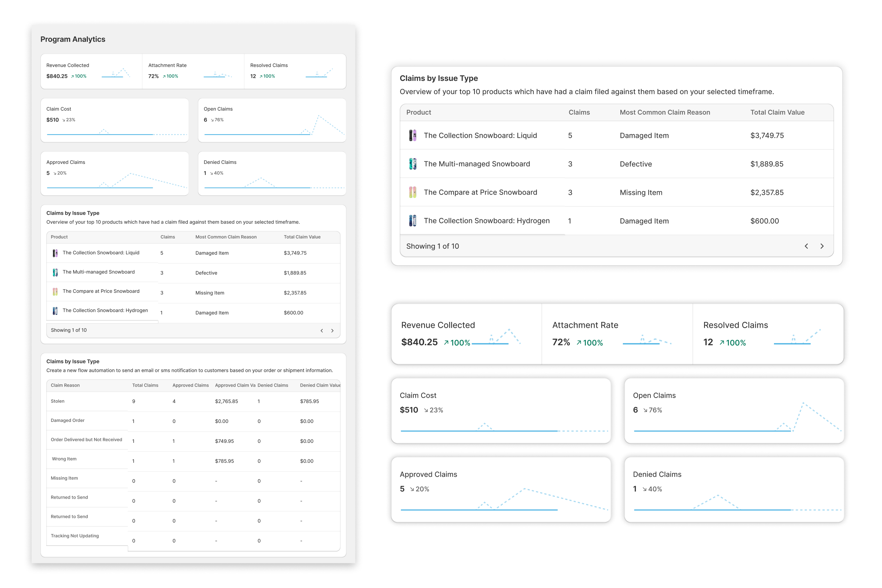
Task: Select the Wrong Item claim reason row
Action: coord(193,461)
